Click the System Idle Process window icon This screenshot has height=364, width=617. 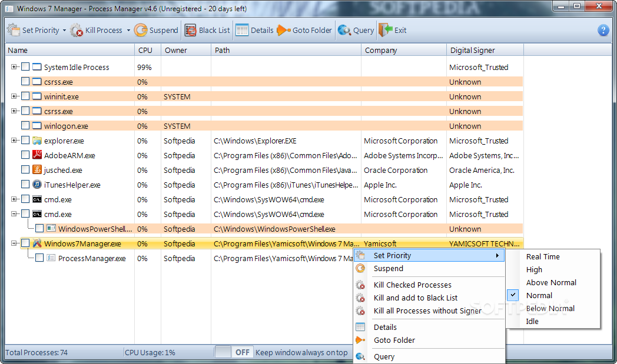click(37, 67)
